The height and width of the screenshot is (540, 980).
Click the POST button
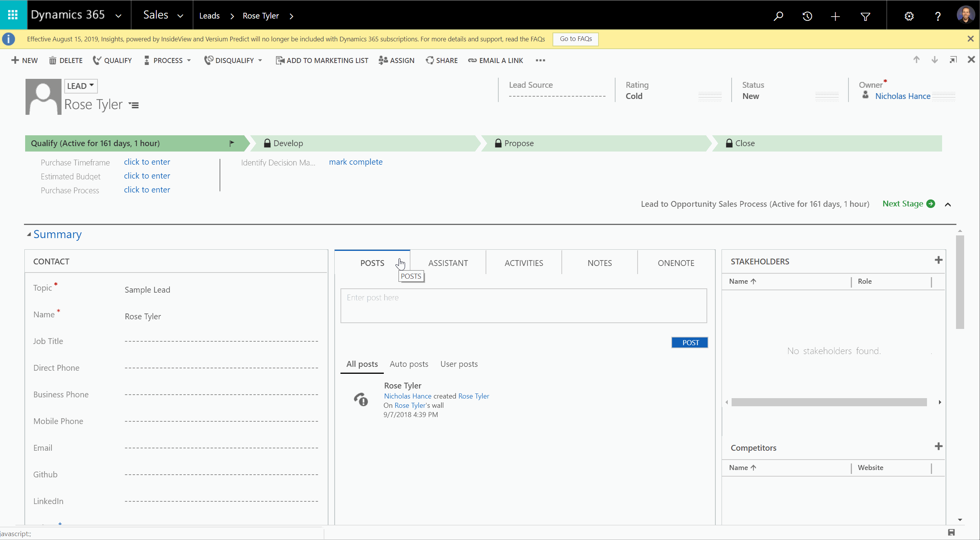pos(690,342)
